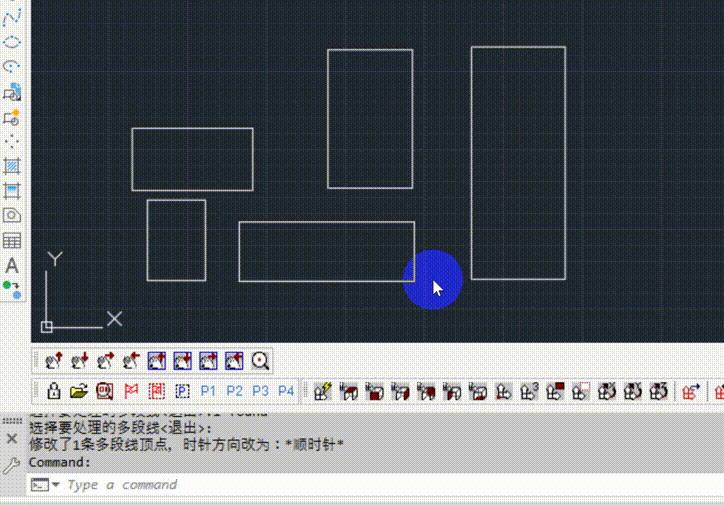Click the tallest rectangle's left edge

pos(471,163)
